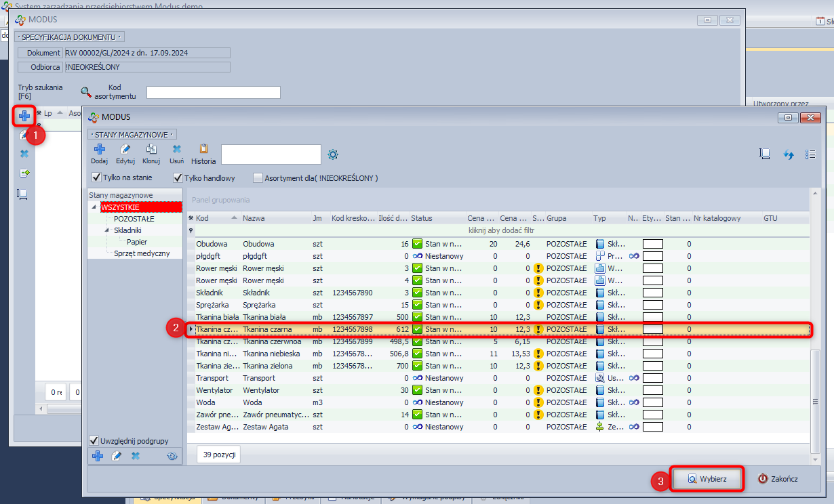Click the Dodaj plus icon in Stany magazynowe toolbar
The height and width of the screenshot is (504, 834).
pyautogui.click(x=99, y=149)
